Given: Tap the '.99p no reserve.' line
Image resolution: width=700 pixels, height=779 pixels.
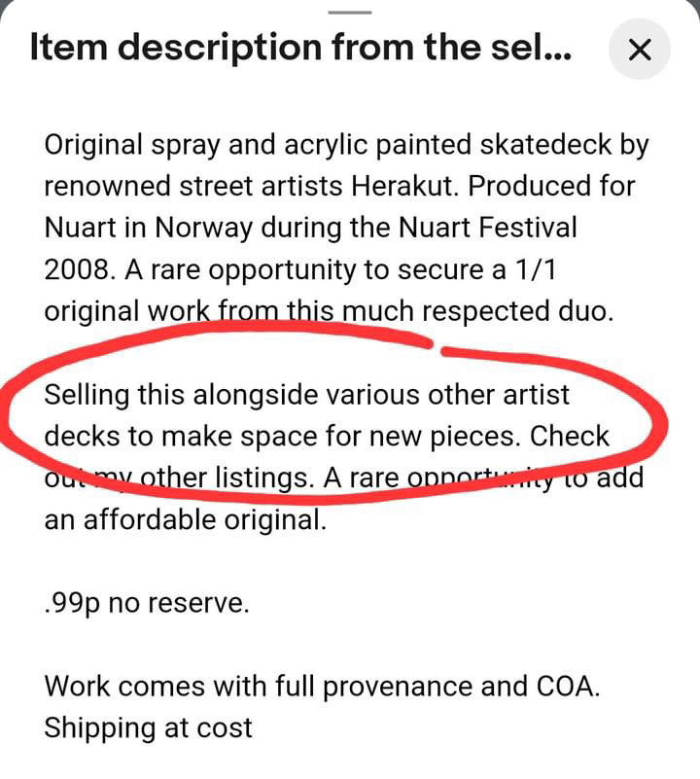Looking at the screenshot, I should click(147, 604).
